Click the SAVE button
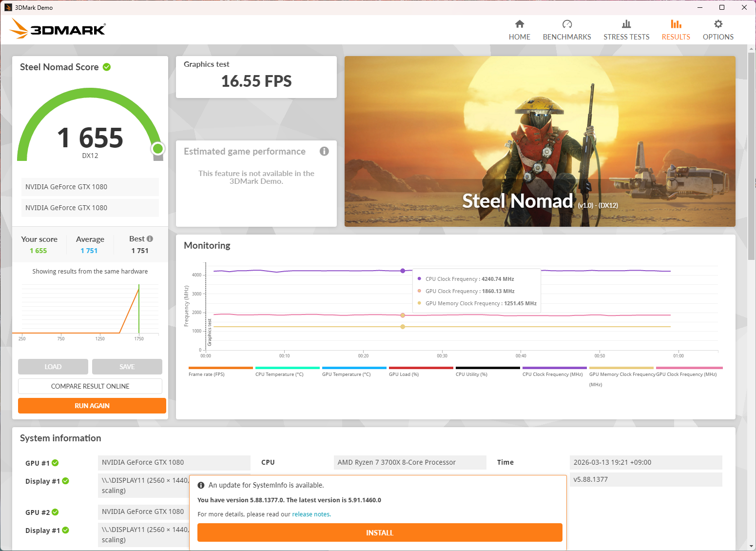756x551 pixels. [127, 367]
